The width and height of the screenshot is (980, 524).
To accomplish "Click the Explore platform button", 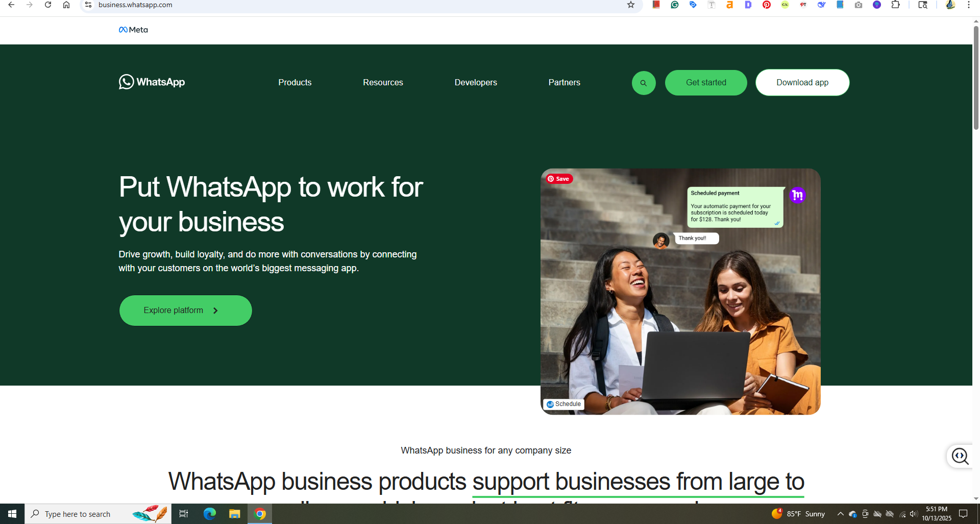I will 185,311.
